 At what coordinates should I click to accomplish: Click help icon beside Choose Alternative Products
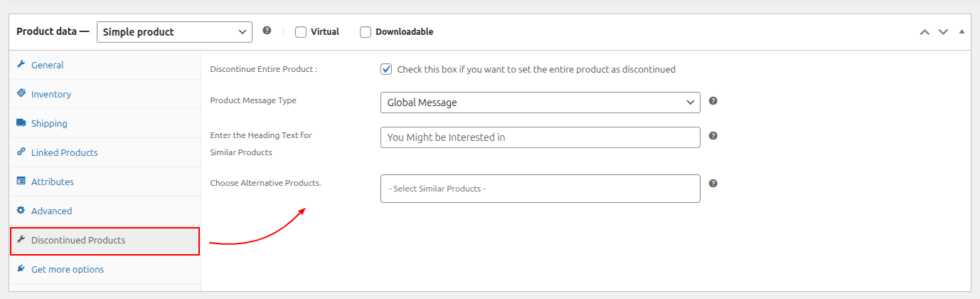(x=713, y=184)
